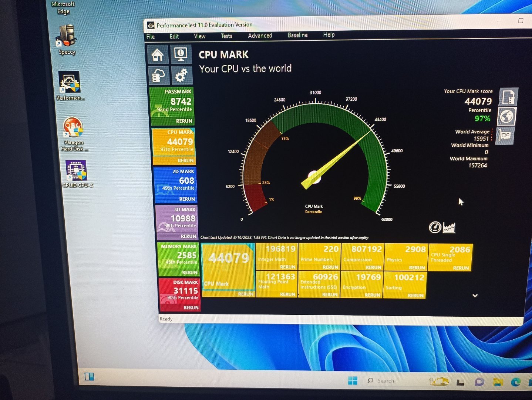Open the Tests menu
The width and height of the screenshot is (532, 400).
(226, 36)
